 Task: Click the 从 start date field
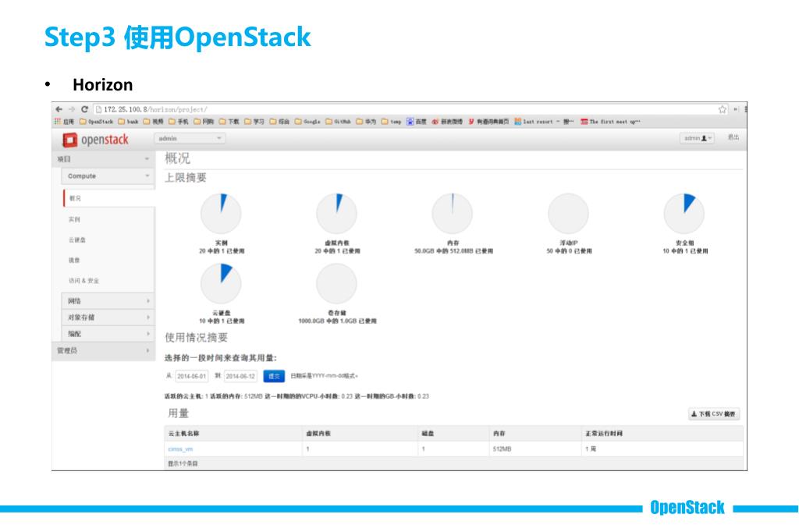[191, 376]
